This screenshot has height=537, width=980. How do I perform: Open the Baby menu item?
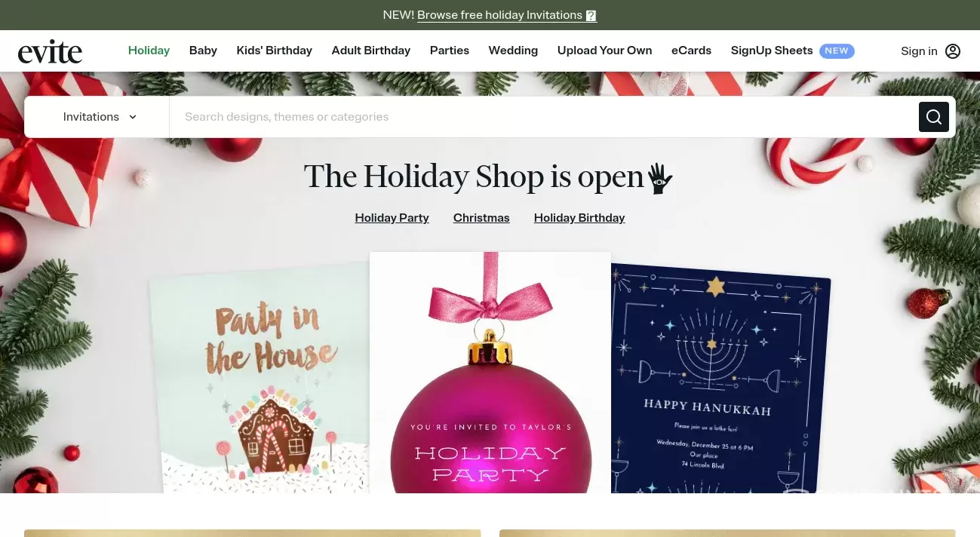click(203, 51)
